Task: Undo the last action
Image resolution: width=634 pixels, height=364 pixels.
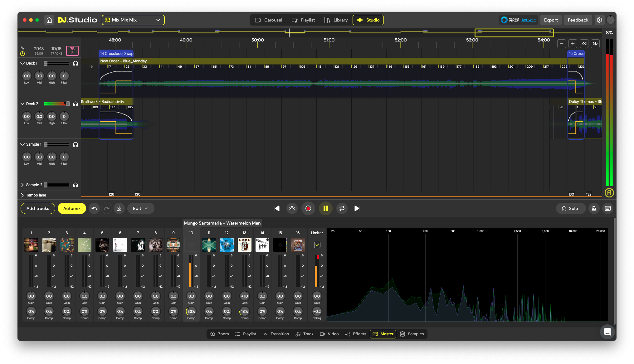Action: point(94,208)
